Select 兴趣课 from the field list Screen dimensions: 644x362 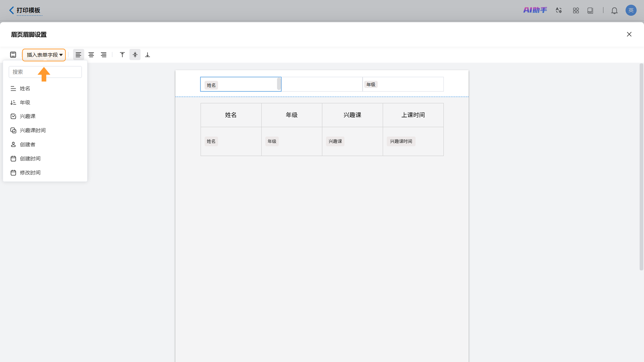pos(45,116)
